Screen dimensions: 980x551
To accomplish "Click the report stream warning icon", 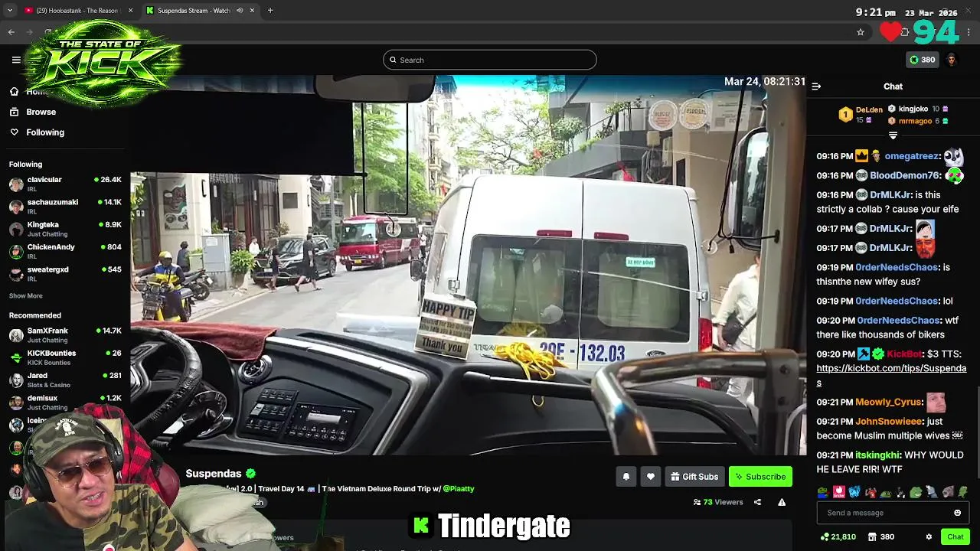I will coord(782,502).
